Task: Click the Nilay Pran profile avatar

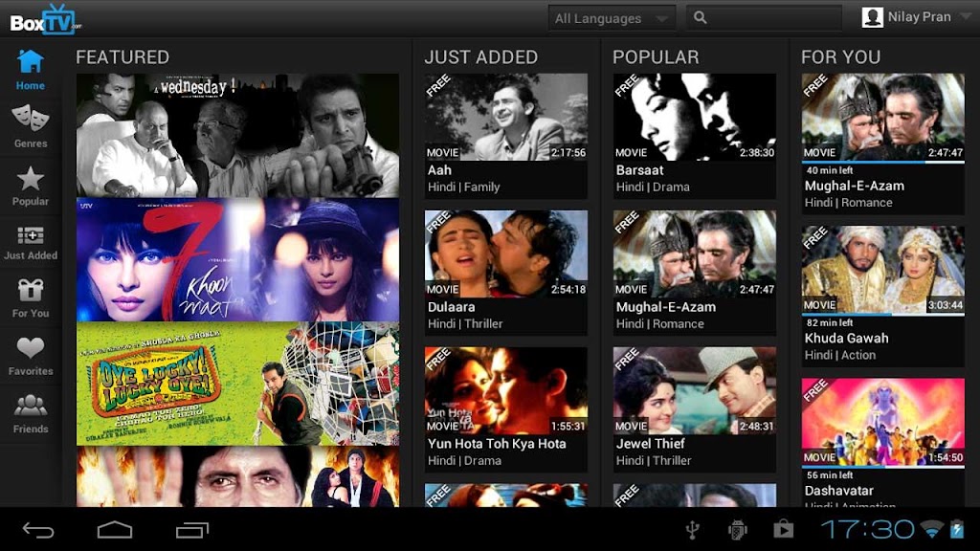Action: (x=872, y=17)
